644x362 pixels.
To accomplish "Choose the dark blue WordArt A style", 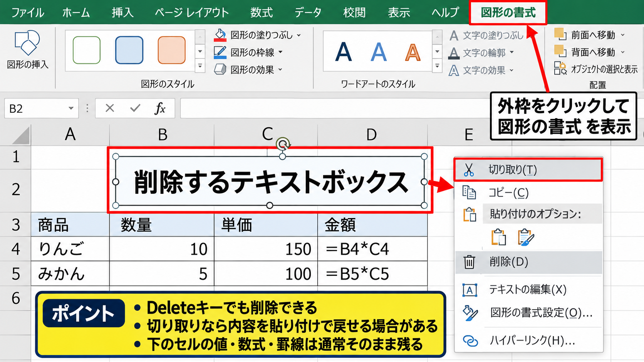I will click(343, 52).
